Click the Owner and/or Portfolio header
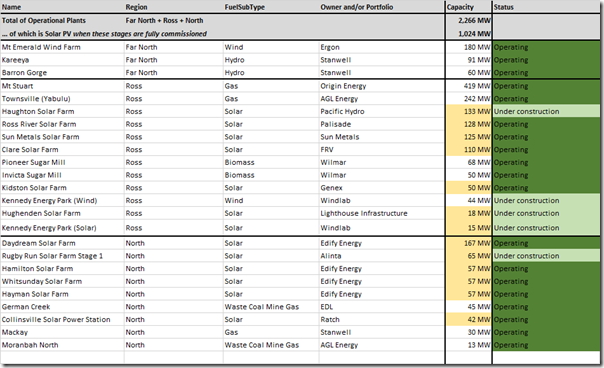Image resolution: width=604 pixels, height=368 pixels. [x=381, y=7]
